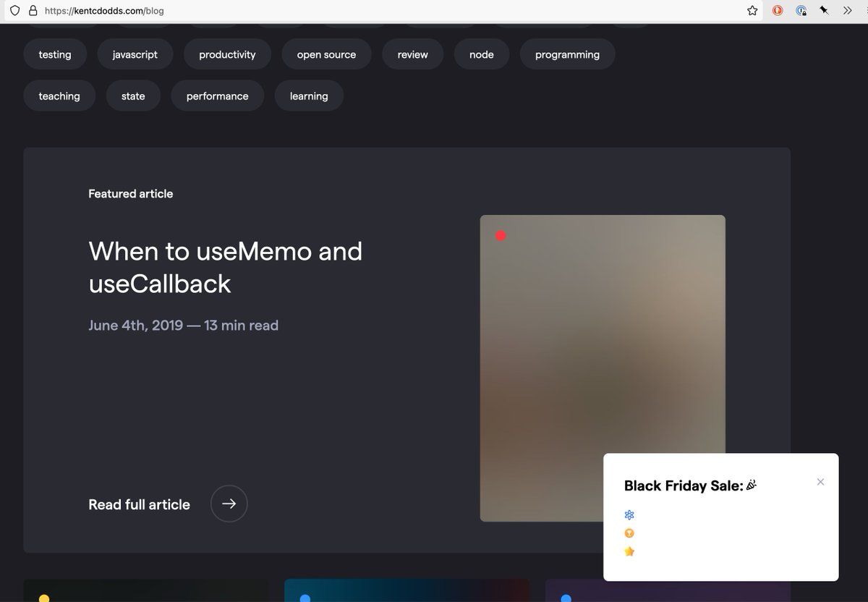Screen dimensions: 868x602
Task: Close the Black Friday Sale popup
Action: pos(820,482)
